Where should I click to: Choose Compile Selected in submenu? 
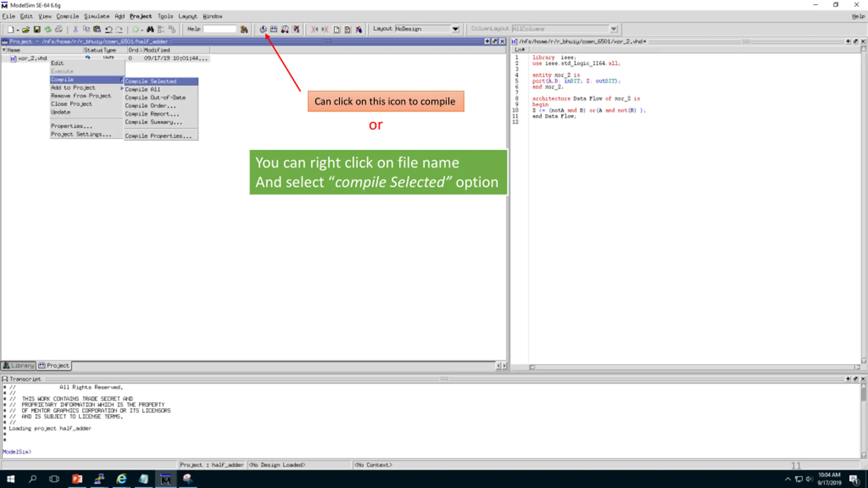[x=161, y=81]
